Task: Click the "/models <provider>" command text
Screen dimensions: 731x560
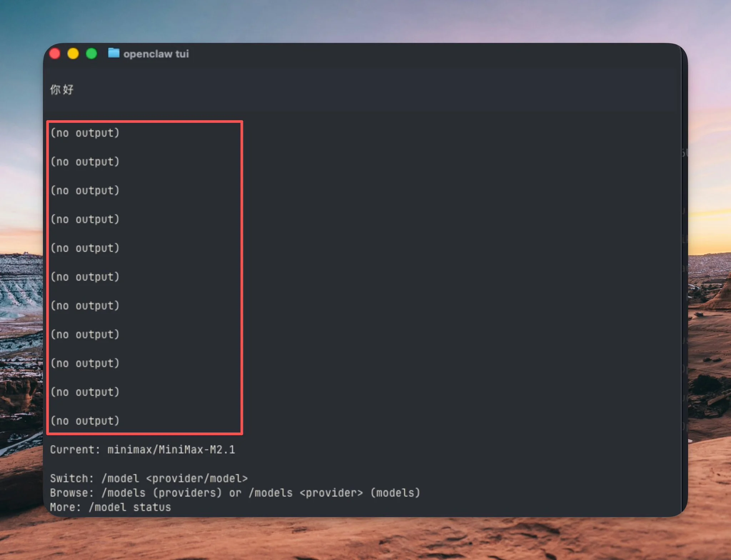Action: [x=306, y=493]
